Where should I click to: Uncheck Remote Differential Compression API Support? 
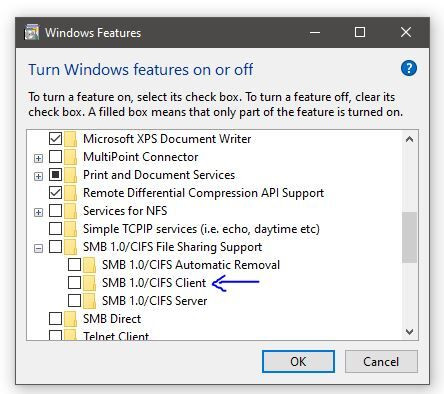click(x=55, y=192)
